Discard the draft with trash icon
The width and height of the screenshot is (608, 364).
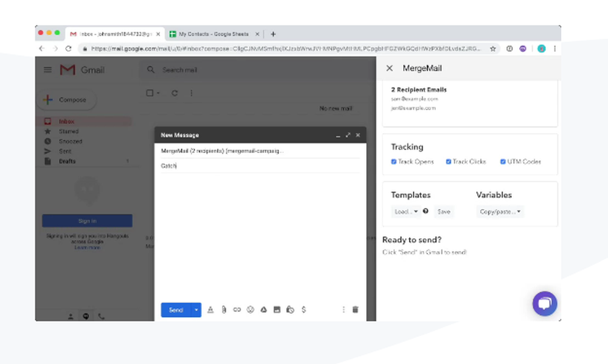[355, 309]
